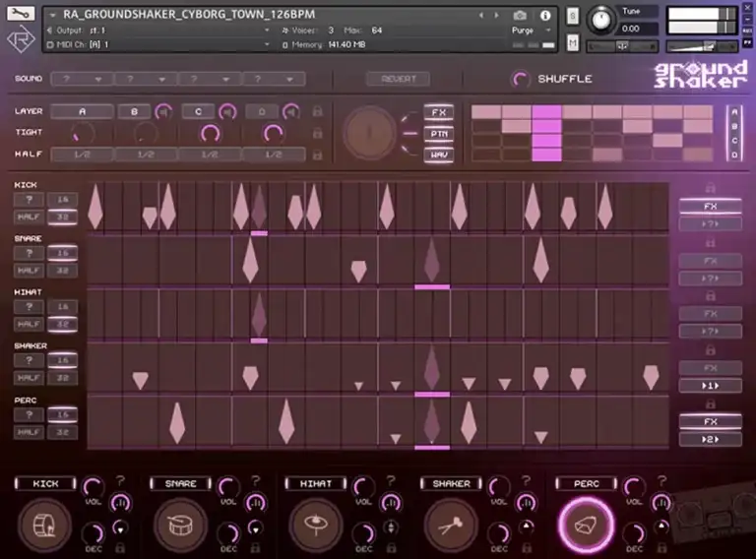This screenshot has height=559, width=756.
Task: Adjust the SHUFFLE knob
Action: [x=520, y=80]
